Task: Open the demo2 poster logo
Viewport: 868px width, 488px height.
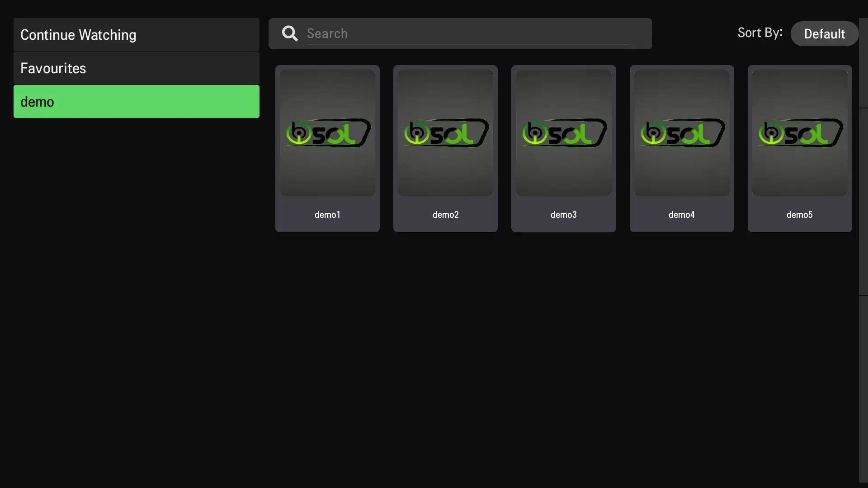Action: (445, 133)
